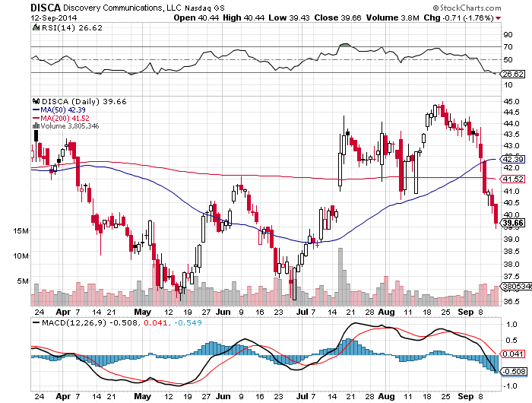Click the 5M volume axis label
Screen dimensions: 532x403
click(23, 281)
